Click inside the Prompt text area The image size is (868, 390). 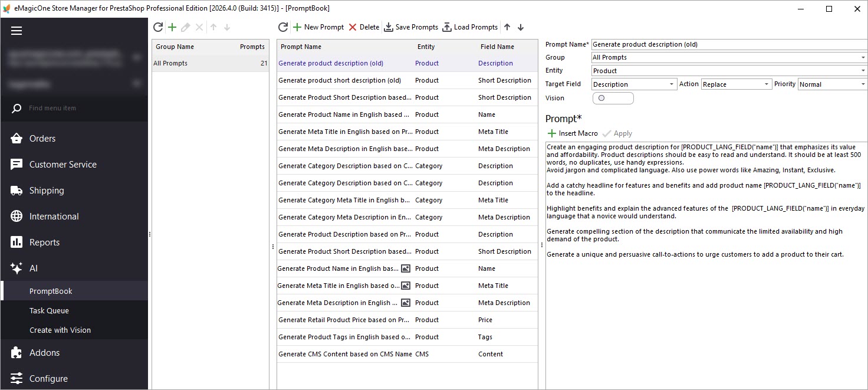tap(706, 266)
